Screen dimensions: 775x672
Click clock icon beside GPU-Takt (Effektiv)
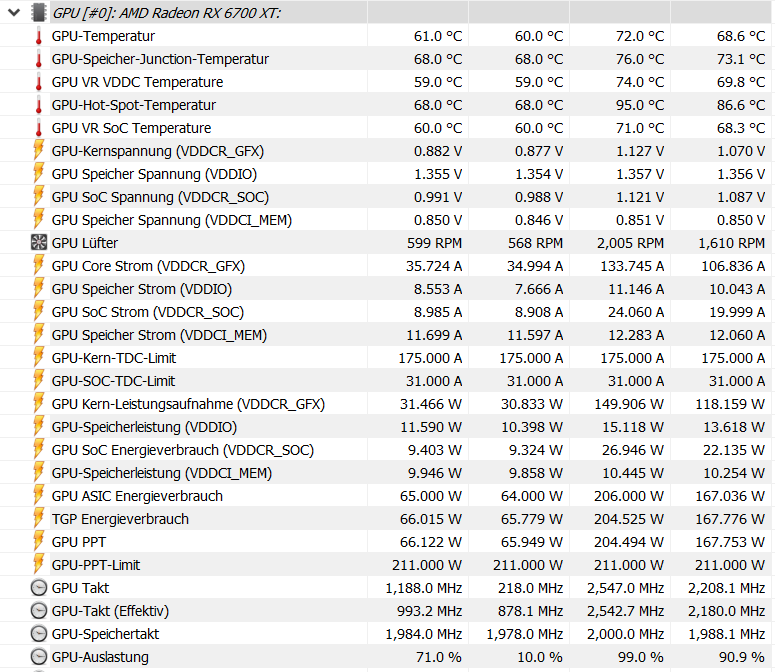[39, 611]
